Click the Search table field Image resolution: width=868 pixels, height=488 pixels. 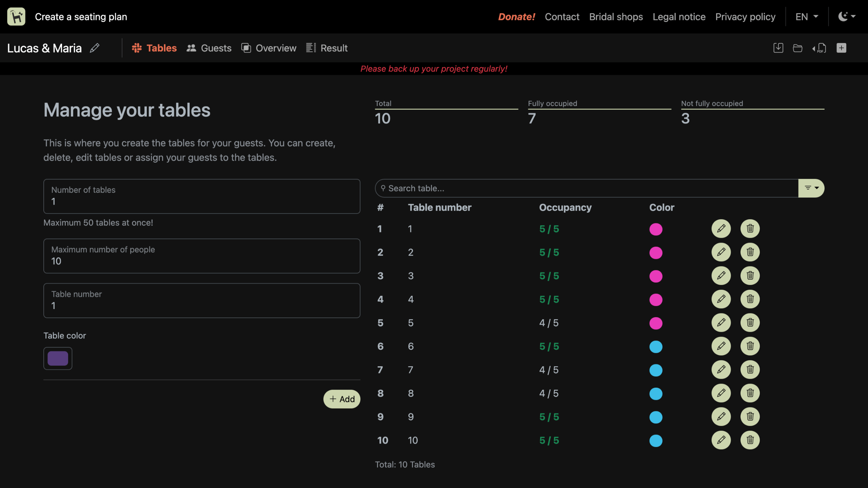587,188
